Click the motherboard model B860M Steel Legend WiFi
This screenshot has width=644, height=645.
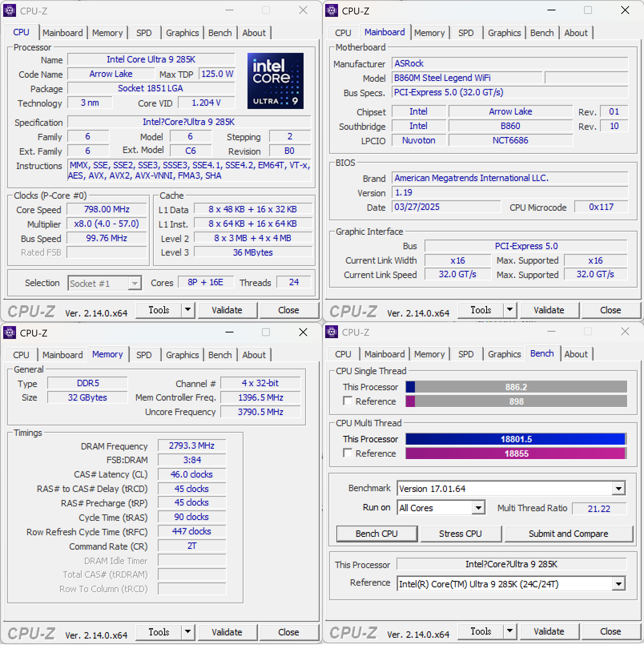pyautogui.click(x=467, y=78)
